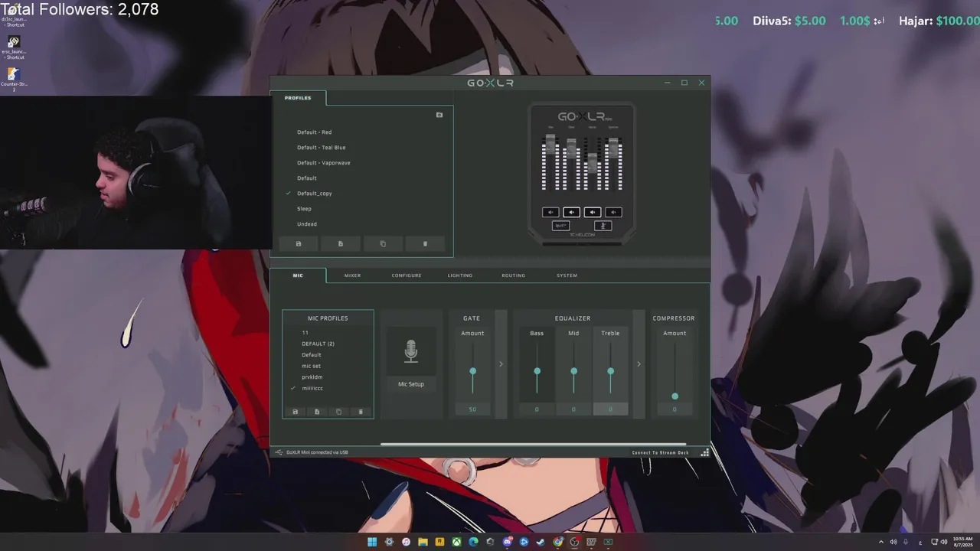
Task: Open the Windows Start menu
Action: 372,542
